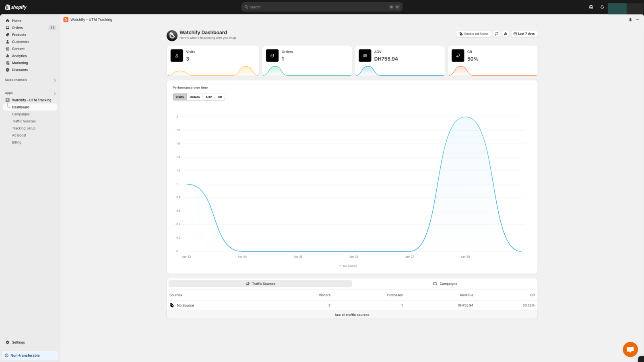644x362 pixels.
Task: Switch chart to CR metric
Action: click(x=220, y=97)
